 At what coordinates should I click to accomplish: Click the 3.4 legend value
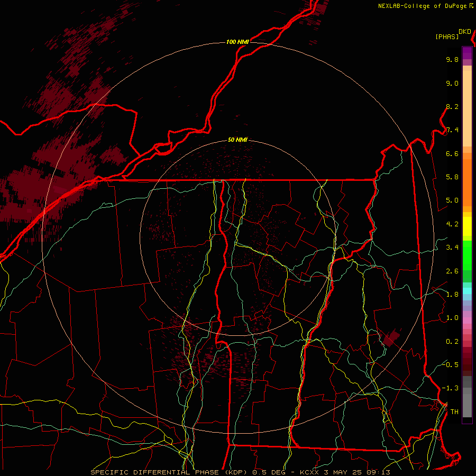coord(452,248)
